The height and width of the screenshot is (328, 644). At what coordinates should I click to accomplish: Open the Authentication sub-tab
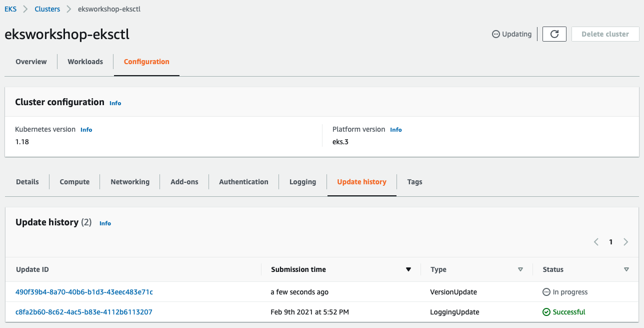[x=243, y=182]
